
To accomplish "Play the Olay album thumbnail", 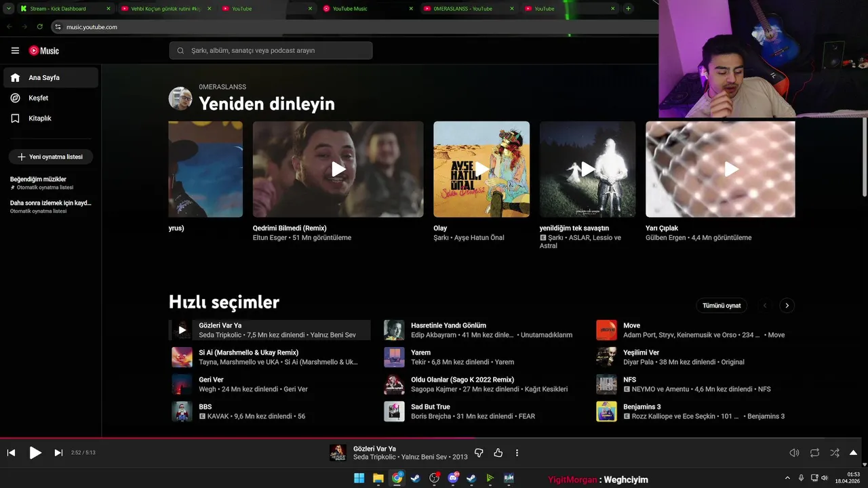I will [x=481, y=169].
